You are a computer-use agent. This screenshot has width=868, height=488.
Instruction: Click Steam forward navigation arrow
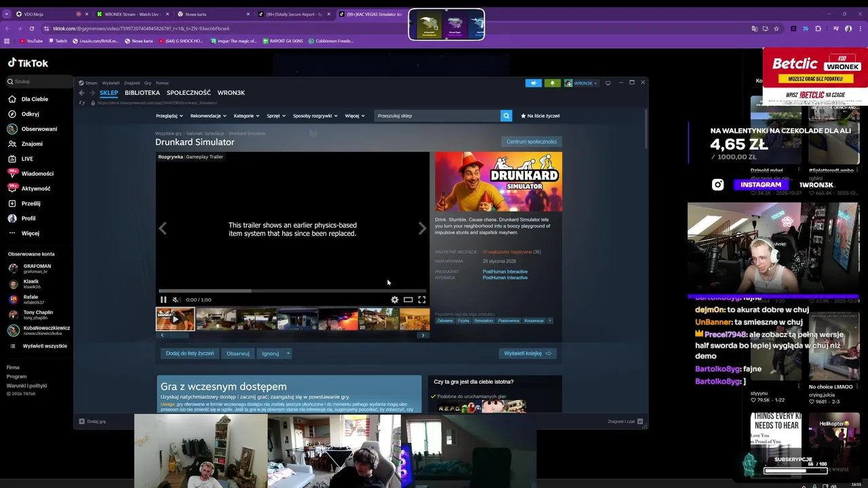(x=92, y=93)
